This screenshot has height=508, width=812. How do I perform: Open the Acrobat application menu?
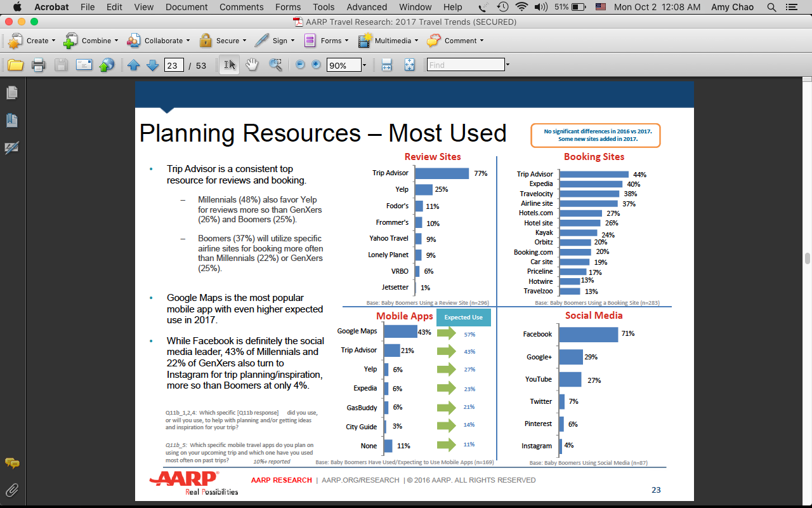(51, 7)
